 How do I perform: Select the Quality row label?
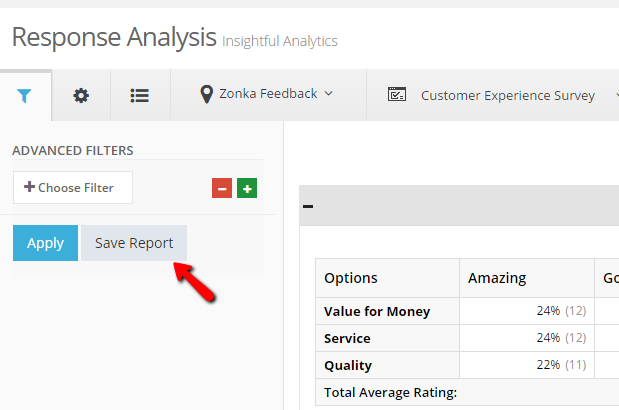coord(348,365)
